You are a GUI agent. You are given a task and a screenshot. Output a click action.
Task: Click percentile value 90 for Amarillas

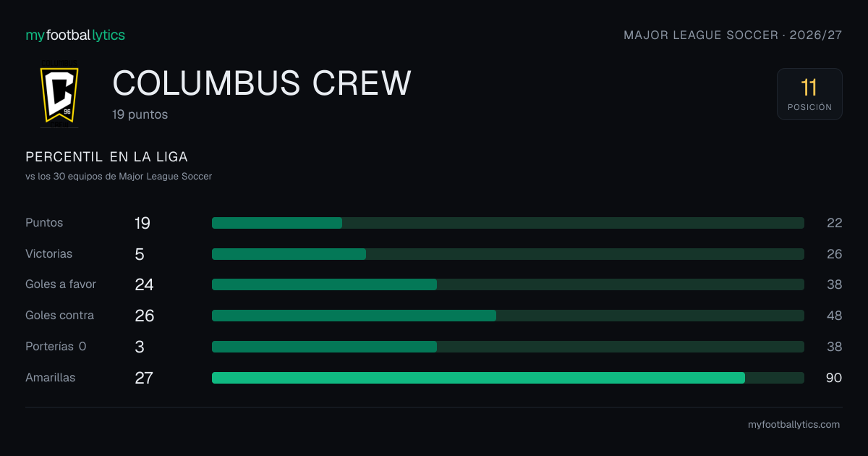point(834,378)
